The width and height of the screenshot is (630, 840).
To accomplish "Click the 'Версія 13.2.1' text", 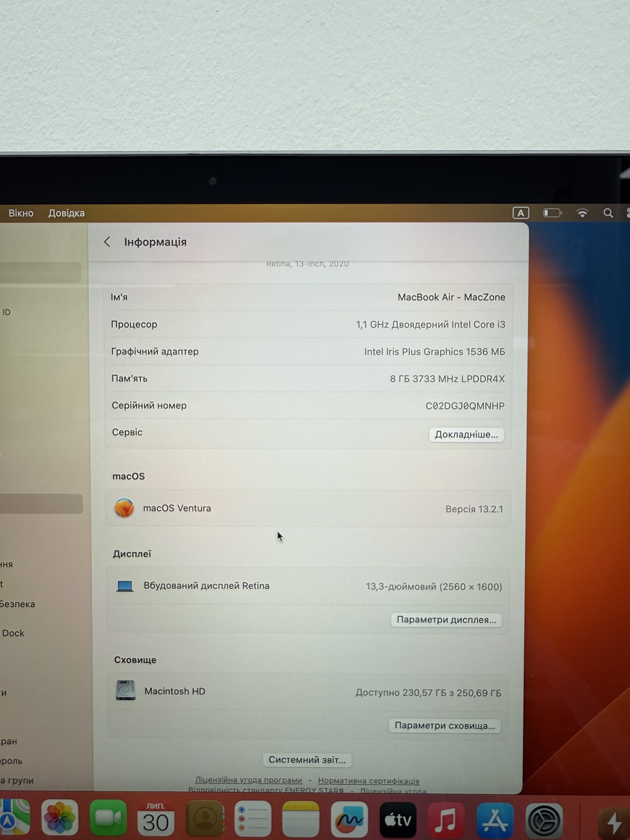I will point(474,509).
